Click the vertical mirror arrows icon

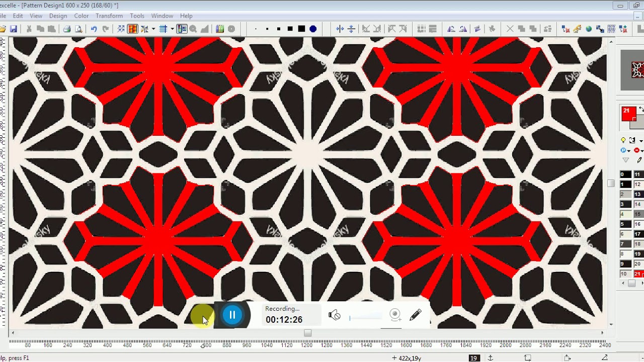(351, 29)
